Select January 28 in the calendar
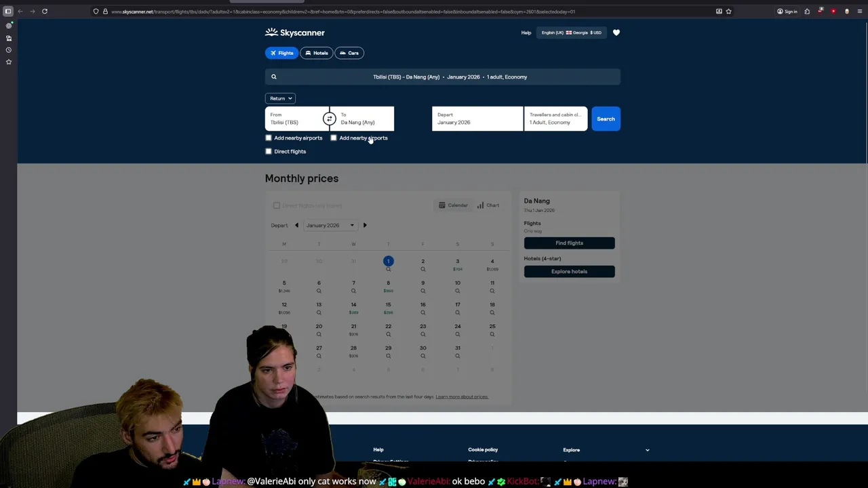Image resolution: width=868 pixels, height=488 pixels. click(x=353, y=348)
